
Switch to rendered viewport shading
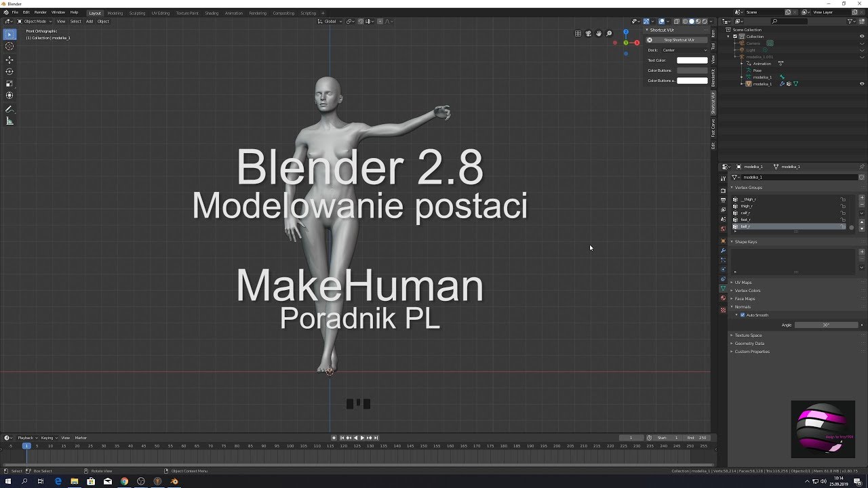pos(705,21)
